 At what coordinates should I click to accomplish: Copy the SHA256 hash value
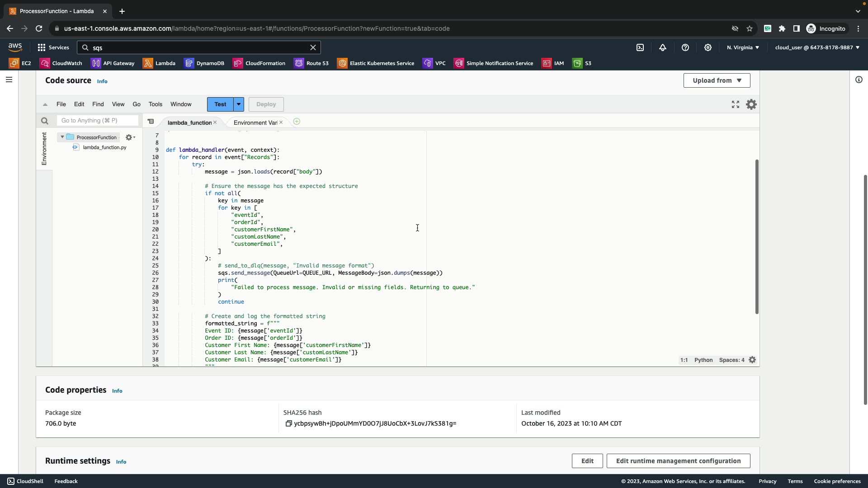coord(288,423)
